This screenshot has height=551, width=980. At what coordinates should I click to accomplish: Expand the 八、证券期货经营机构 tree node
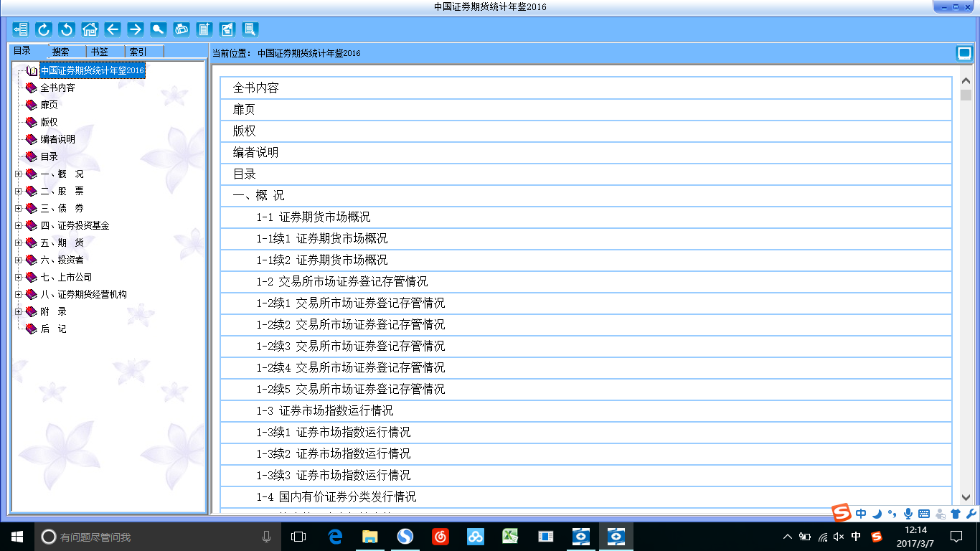19,294
